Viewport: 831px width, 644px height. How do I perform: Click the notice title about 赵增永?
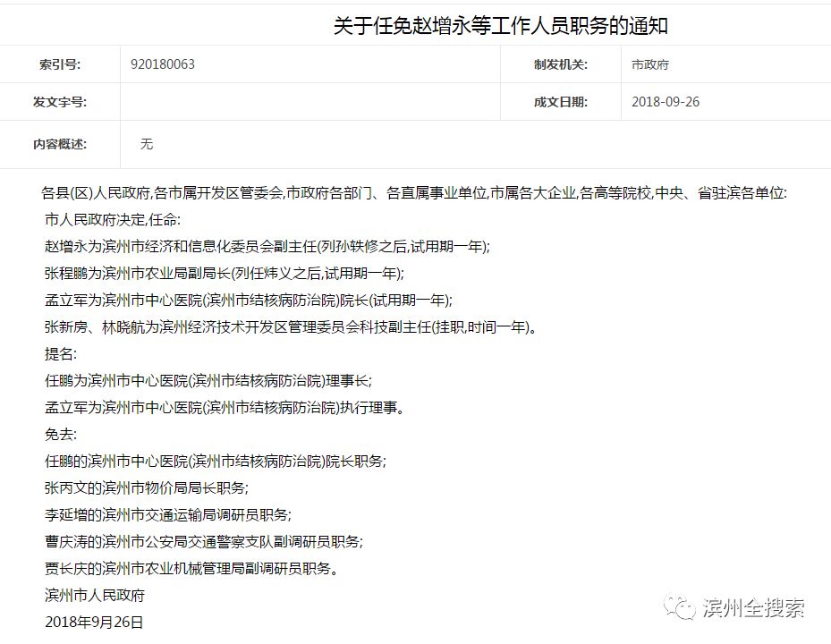(x=500, y=25)
